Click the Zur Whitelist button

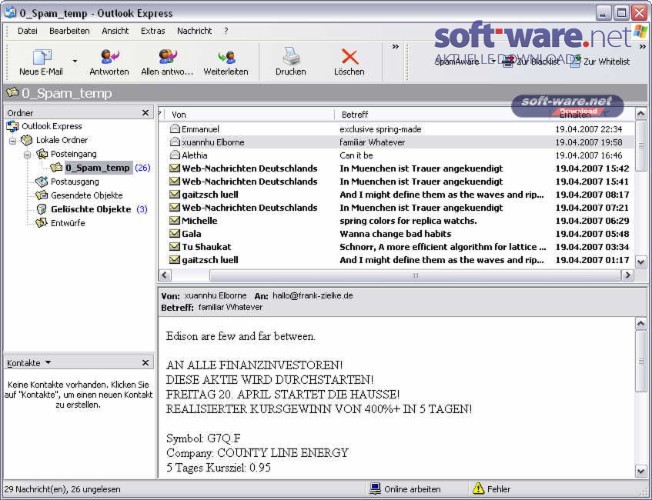(599, 62)
